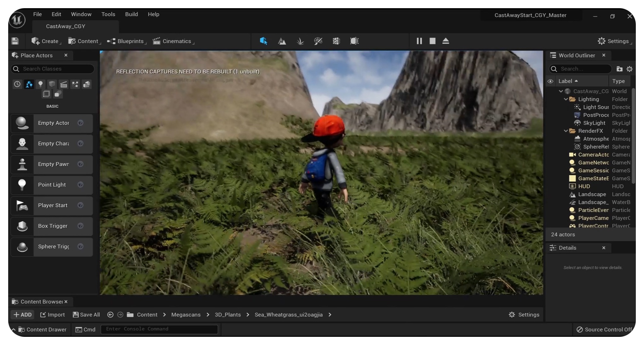Viewport: 644px width, 345px height.
Task: Click the Eject from player button
Action: [x=446, y=41]
